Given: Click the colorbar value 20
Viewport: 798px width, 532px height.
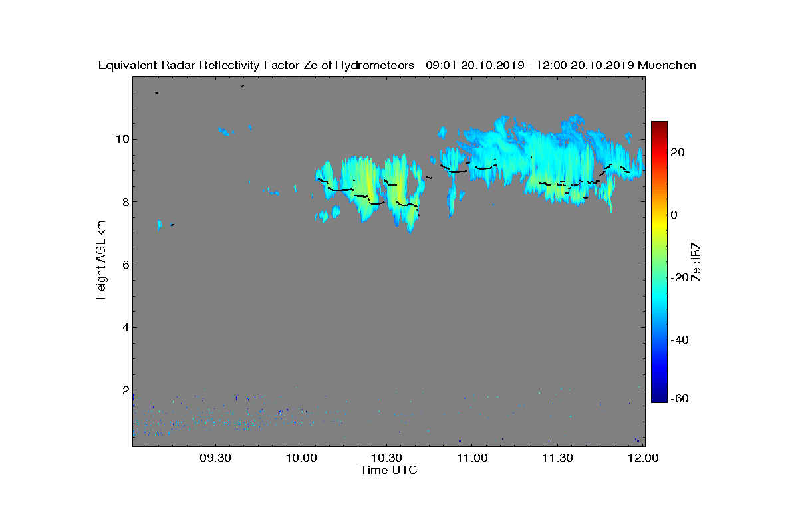Looking at the screenshot, I should [x=678, y=152].
